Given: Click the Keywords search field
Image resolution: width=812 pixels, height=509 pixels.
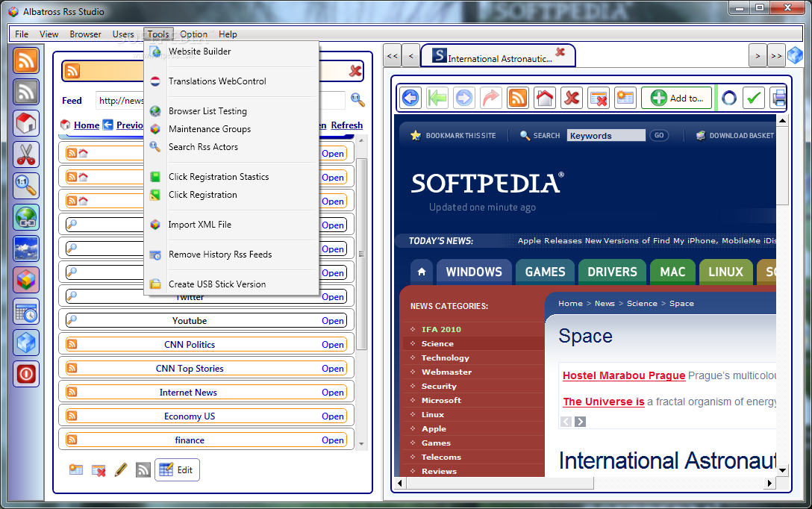Looking at the screenshot, I should (606, 136).
